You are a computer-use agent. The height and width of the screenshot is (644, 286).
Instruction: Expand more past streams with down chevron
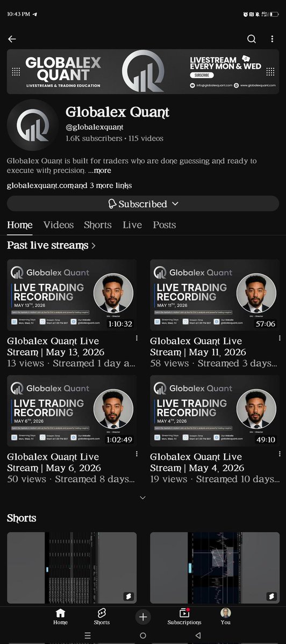pos(142,498)
